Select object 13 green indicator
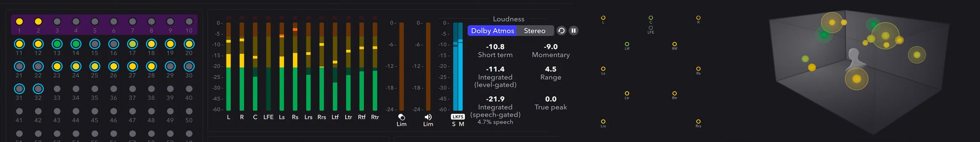 tap(57, 44)
